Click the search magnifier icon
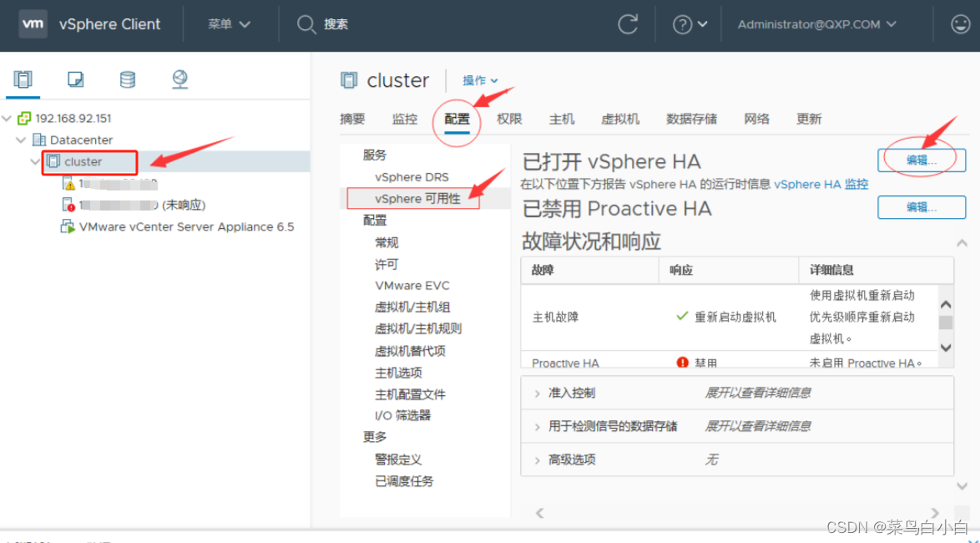This screenshot has width=980, height=543. pyautogui.click(x=306, y=24)
